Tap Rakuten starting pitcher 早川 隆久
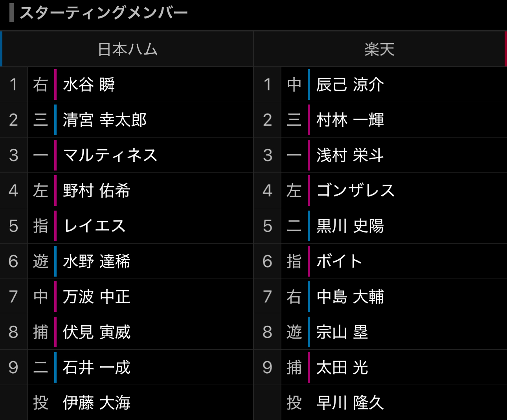The height and width of the screenshot is (420, 507). click(350, 403)
